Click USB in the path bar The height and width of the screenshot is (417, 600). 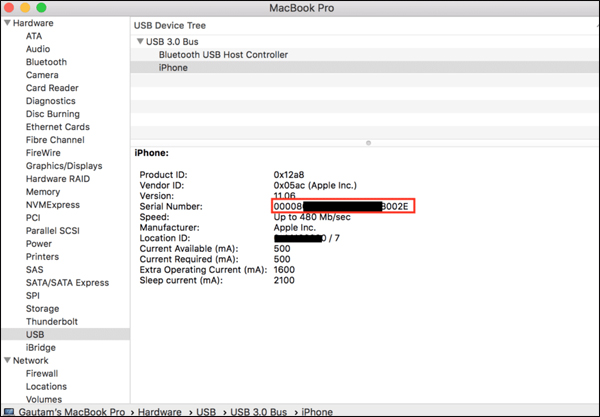(206, 412)
